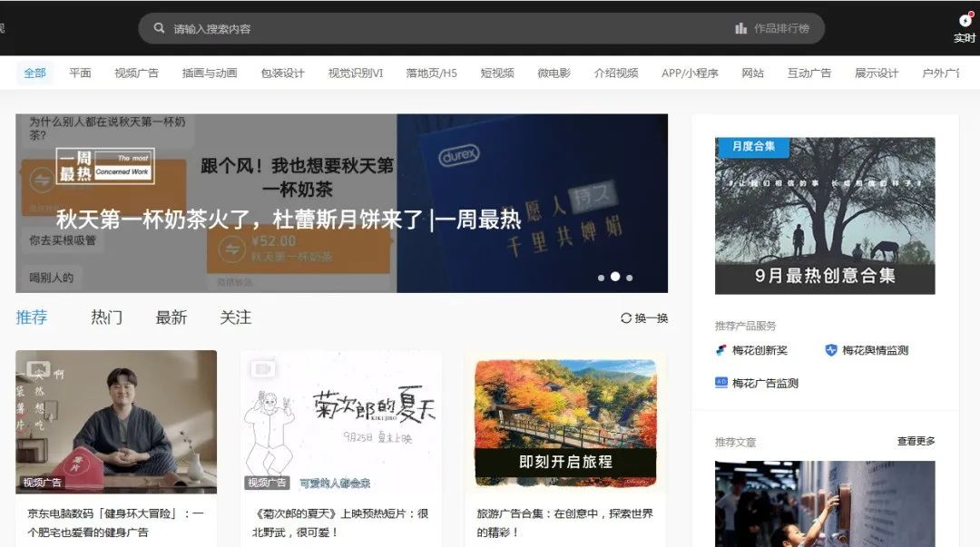Select the 平面 category tab
Image resolution: width=980 pixels, height=547 pixels.
tap(80, 73)
